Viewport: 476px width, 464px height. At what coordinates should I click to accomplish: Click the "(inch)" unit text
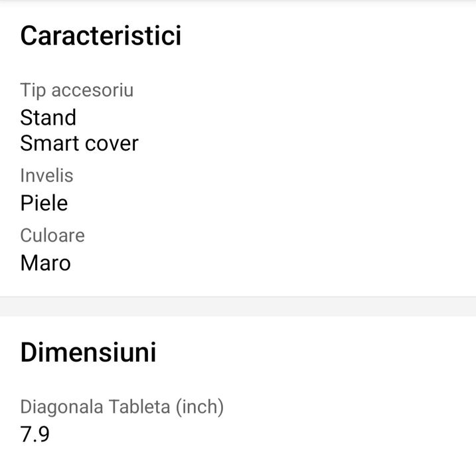(x=199, y=406)
